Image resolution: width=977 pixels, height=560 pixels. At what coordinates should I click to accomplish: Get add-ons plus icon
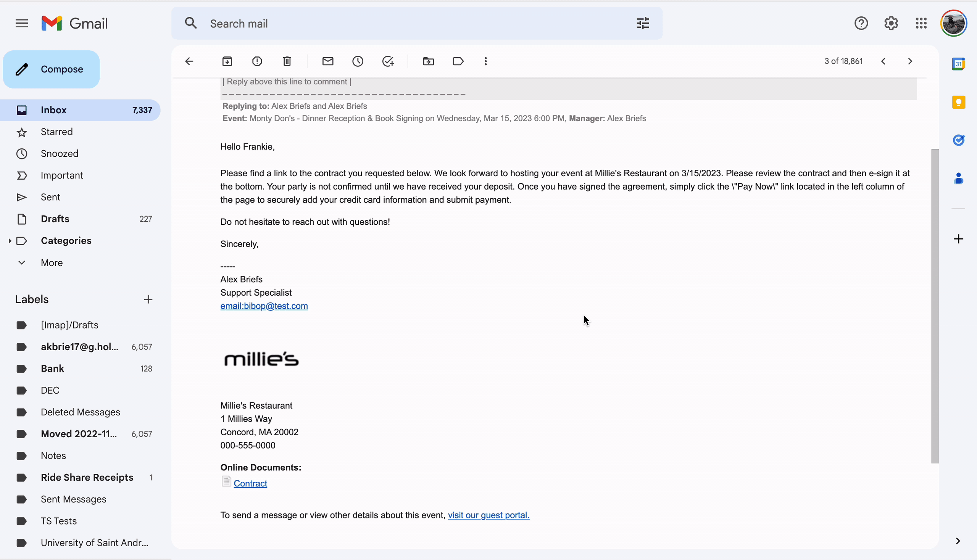click(958, 239)
